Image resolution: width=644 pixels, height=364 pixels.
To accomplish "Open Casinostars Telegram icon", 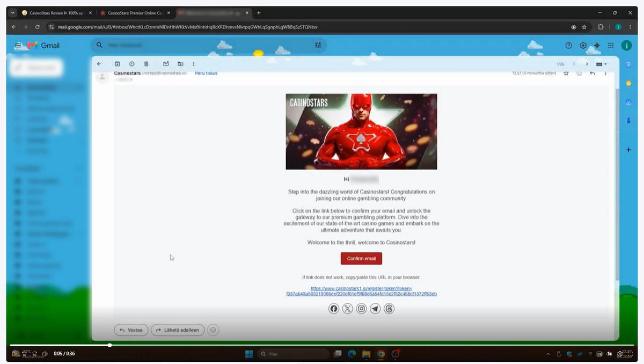I will [375, 309].
